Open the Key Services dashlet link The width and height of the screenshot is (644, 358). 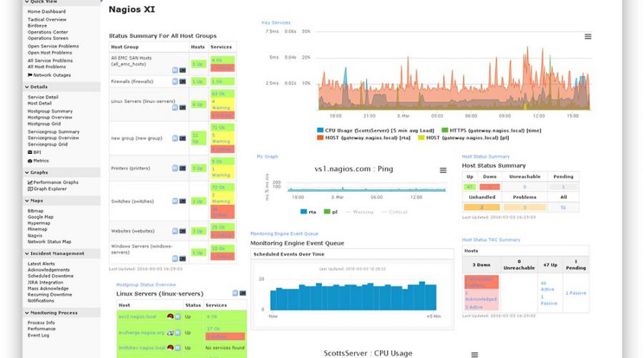275,23
